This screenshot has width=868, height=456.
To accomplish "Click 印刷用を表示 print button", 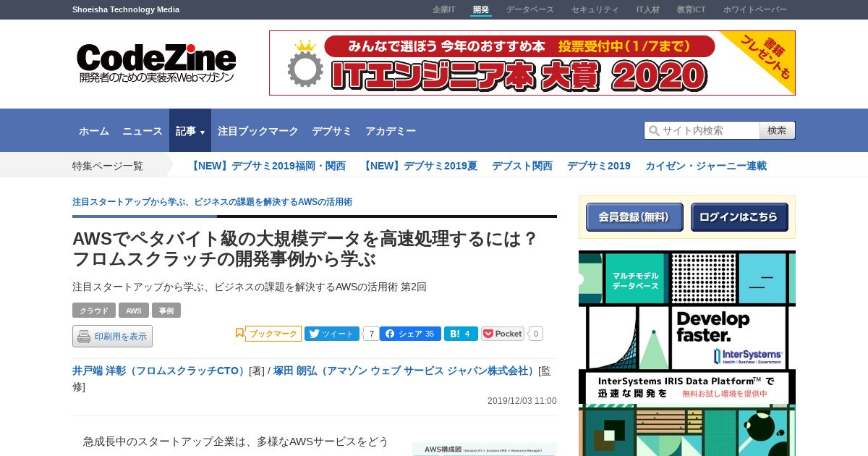I will click(x=112, y=337).
